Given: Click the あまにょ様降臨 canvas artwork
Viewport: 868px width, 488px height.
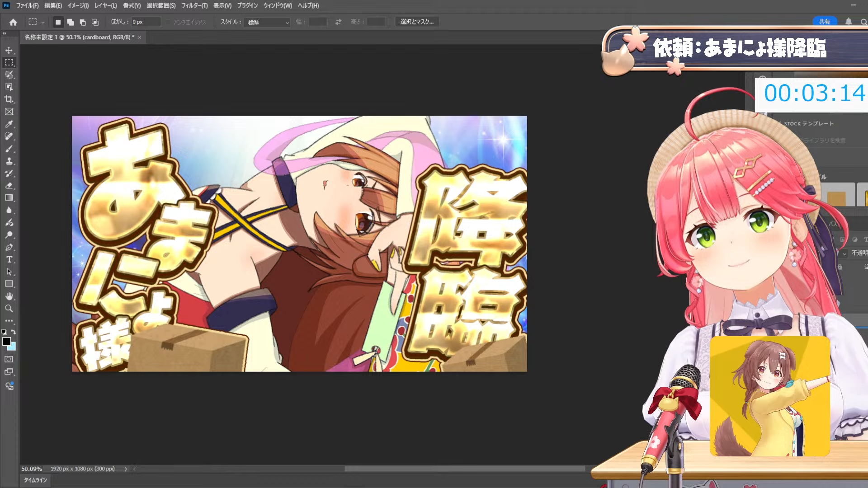Looking at the screenshot, I should tap(299, 244).
